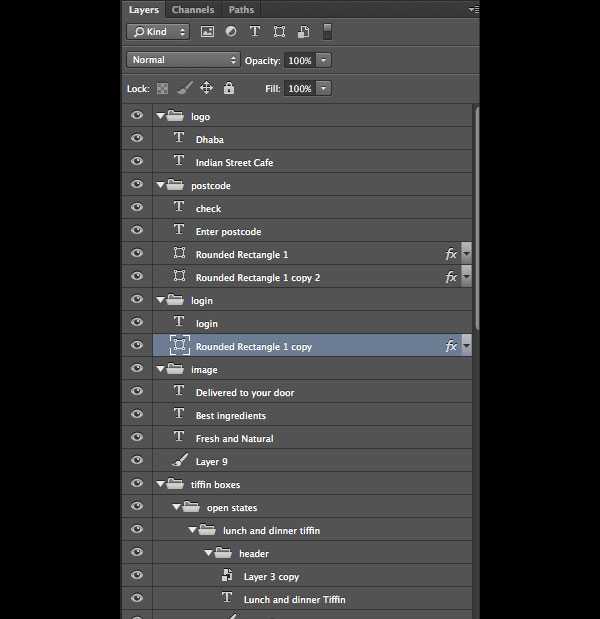Open the Kind filter dropdown

tap(158, 32)
